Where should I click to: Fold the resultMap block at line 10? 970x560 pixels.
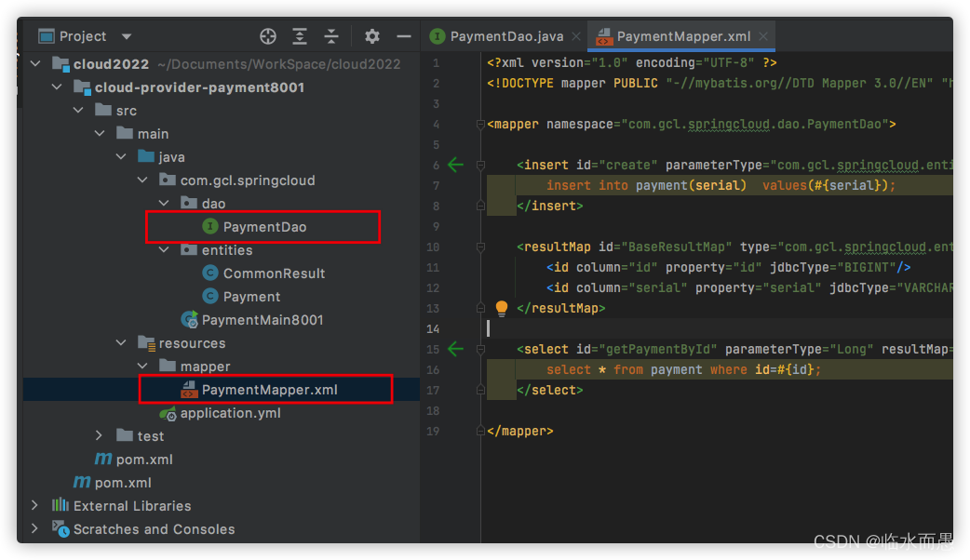click(x=480, y=247)
